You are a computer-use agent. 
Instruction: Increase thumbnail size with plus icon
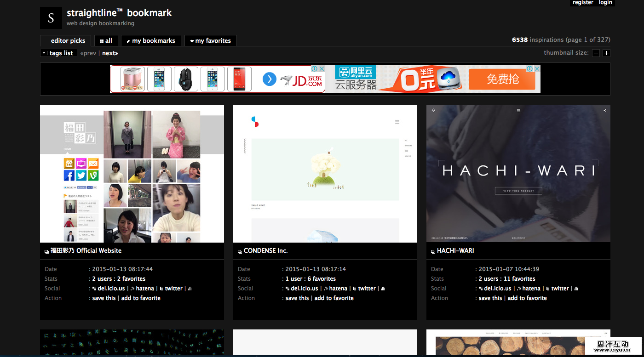tap(606, 53)
